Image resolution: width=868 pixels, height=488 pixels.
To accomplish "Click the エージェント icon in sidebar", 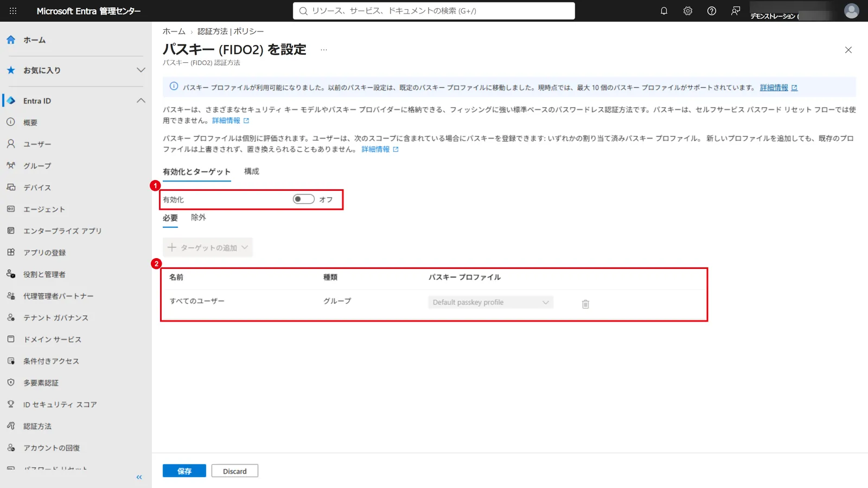I will click(x=11, y=209).
